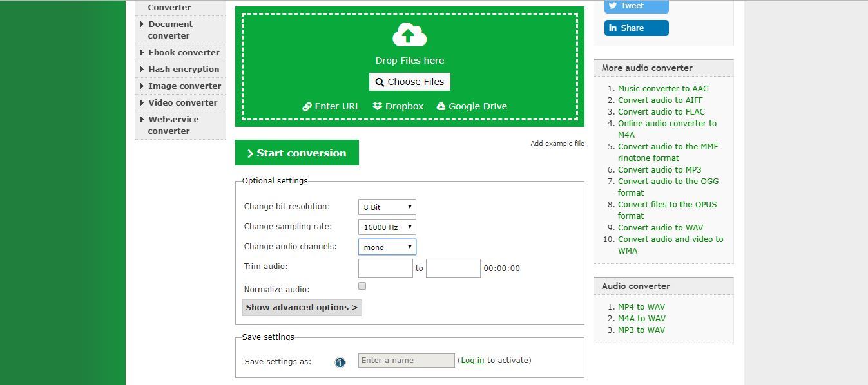Image resolution: width=868 pixels, height=385 pixels.
Task: Expand the Ebook converter menu
Action: [180, 53]
